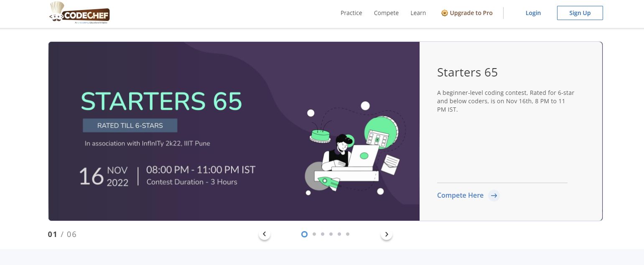The width and height of the screenshot is (644, 265).
Task: Click the Compete Here link
Action: (x=460, y=195)
